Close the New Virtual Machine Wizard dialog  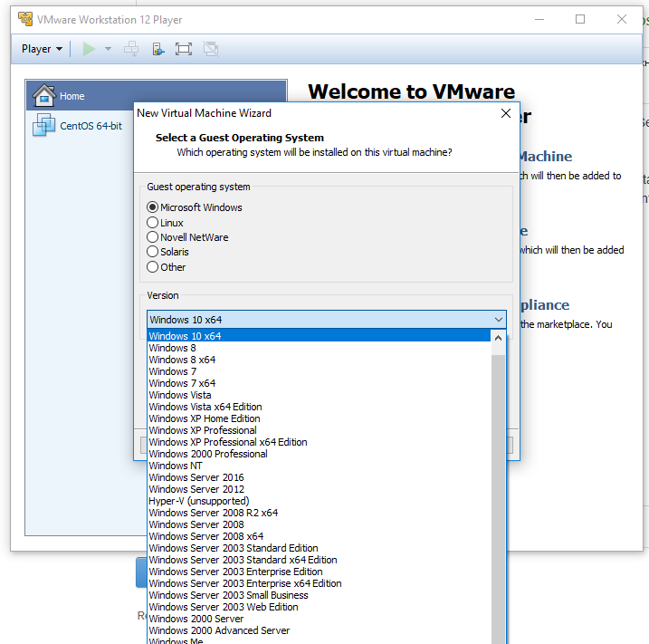coord(505,113)
